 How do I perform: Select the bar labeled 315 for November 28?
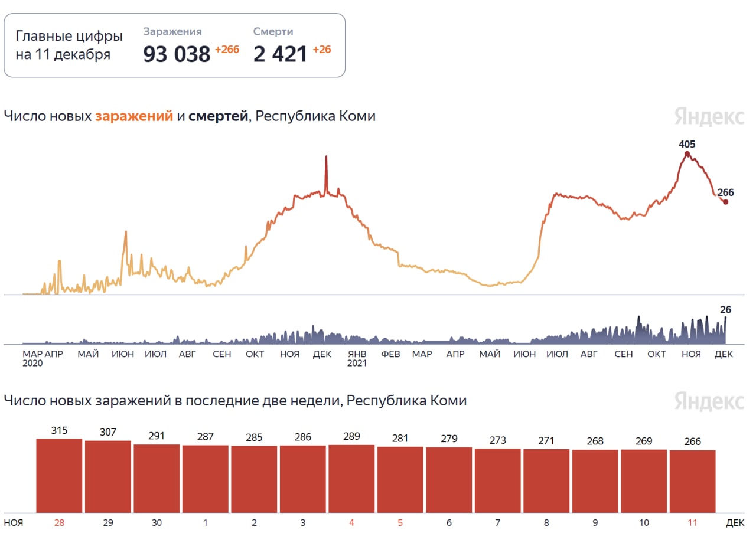(x=59, y=476)
